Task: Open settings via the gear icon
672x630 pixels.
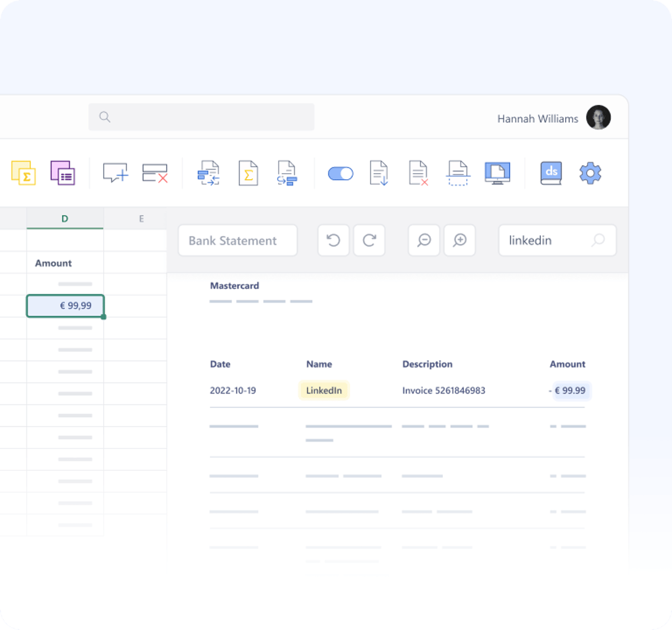Action: tap(590, 173)
